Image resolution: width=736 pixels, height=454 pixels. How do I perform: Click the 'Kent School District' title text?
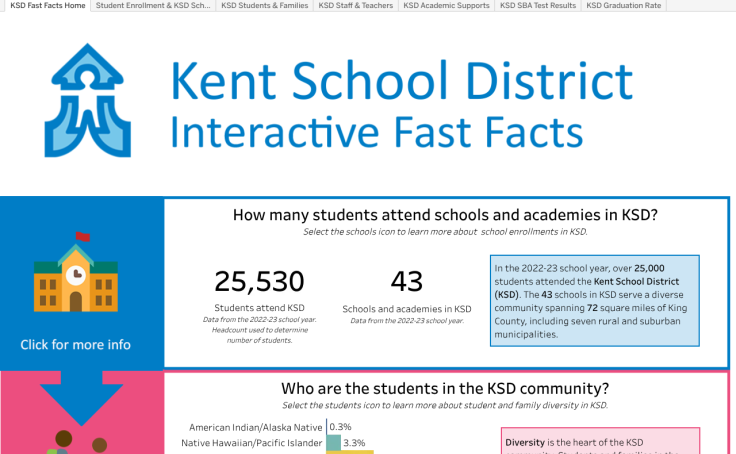point(402,81)
